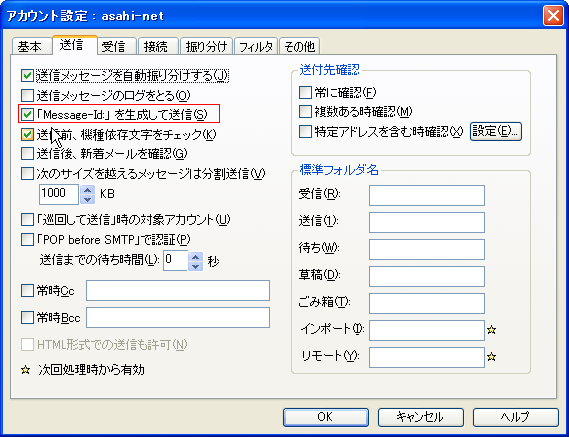Increase split message size with up arrow
The width and height of the screenshot is (569, 437).
87,190
